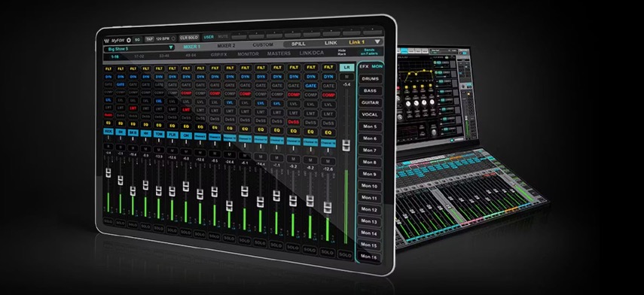Select the Mon 12 send

pos(368,210)
